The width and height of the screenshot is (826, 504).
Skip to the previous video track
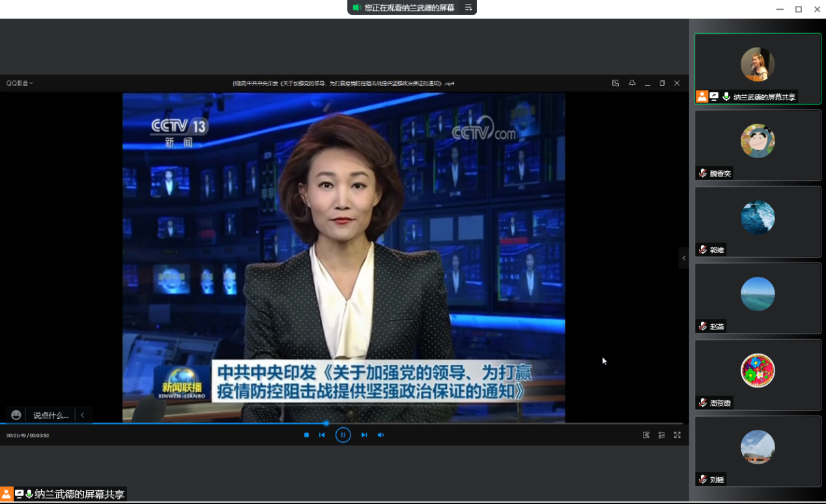tap(322, 435)
